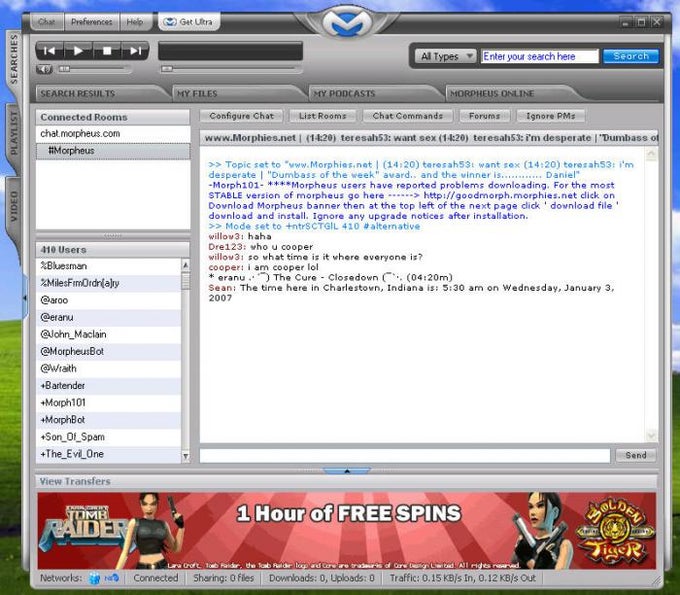
Task: Select user %Bluesman
Action: point(108,266)
